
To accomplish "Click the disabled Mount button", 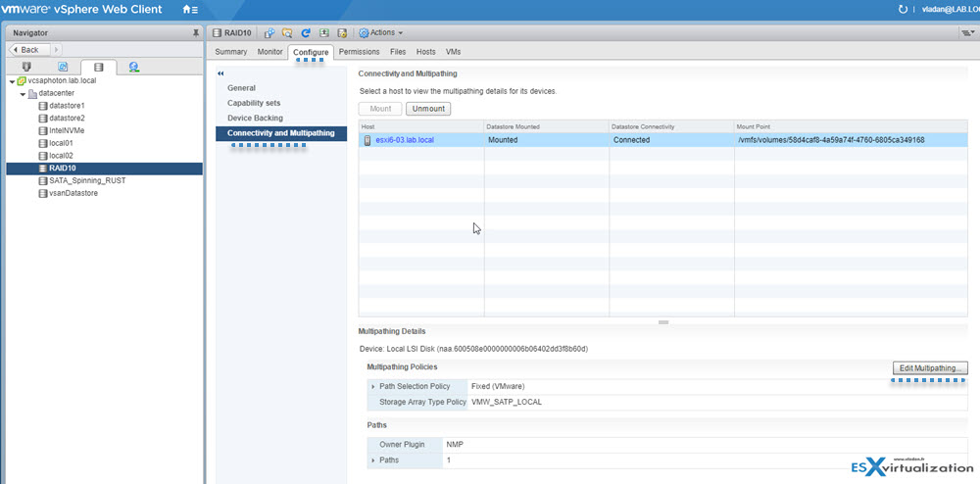I will click(x=380, y=109).
